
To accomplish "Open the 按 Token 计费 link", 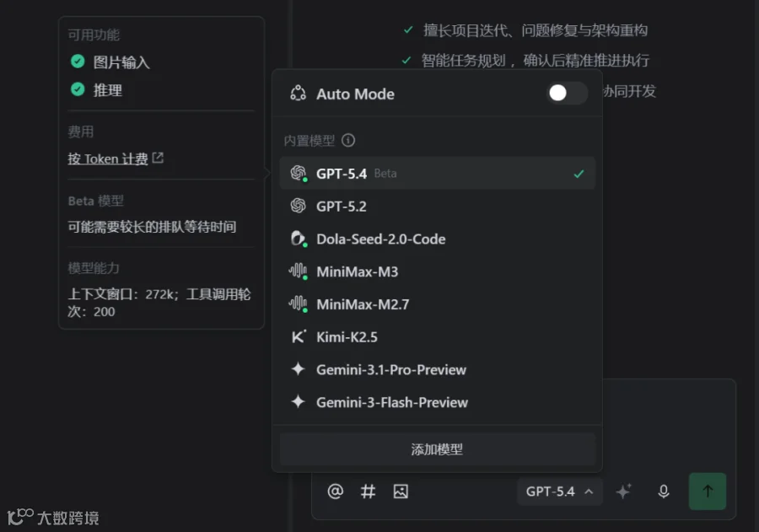I will click(108, 159).
